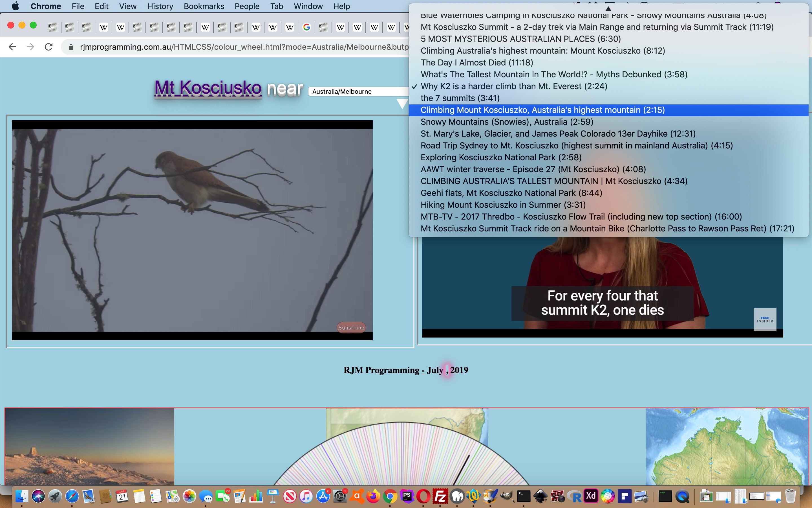Open Terminal icon in dock
812x508 pixels.
(524, 496)
